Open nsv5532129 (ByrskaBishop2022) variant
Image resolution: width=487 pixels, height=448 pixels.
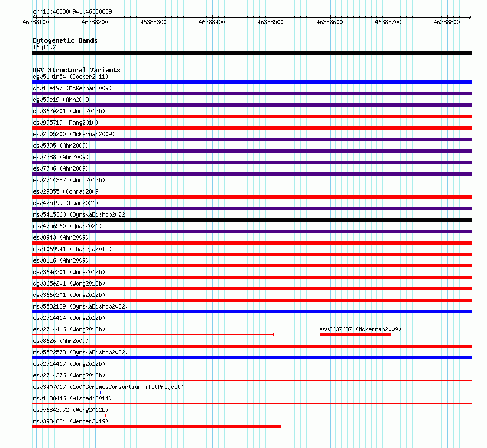[80, 306]
